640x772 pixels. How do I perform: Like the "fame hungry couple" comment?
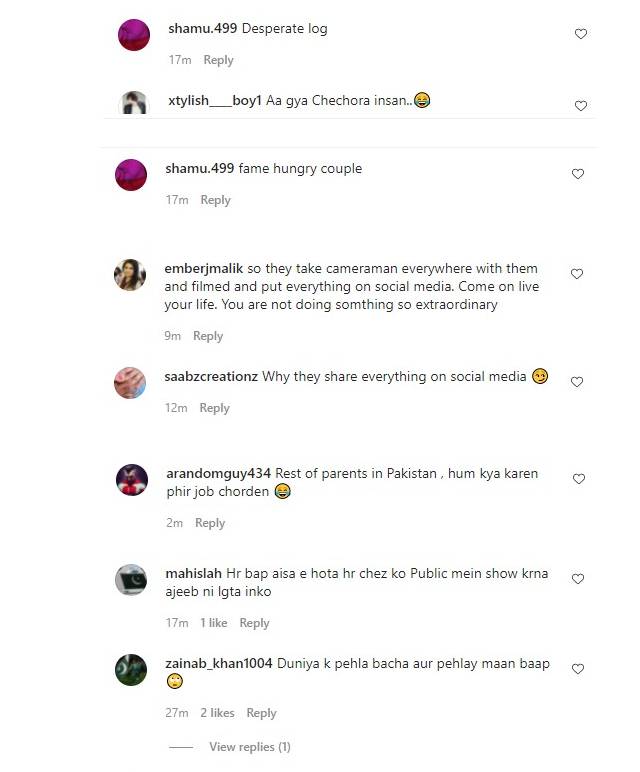coord(578,174)
